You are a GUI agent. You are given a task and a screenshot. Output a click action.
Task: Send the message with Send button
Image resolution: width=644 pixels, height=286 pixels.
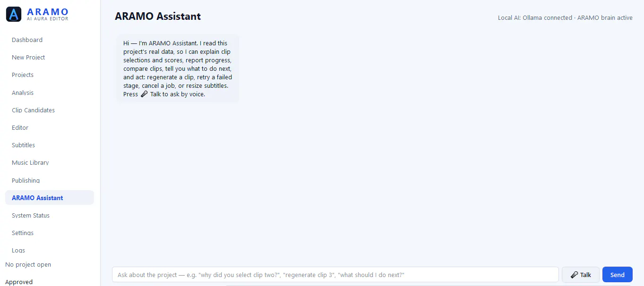pyautogui.click(x=618, y=275)
